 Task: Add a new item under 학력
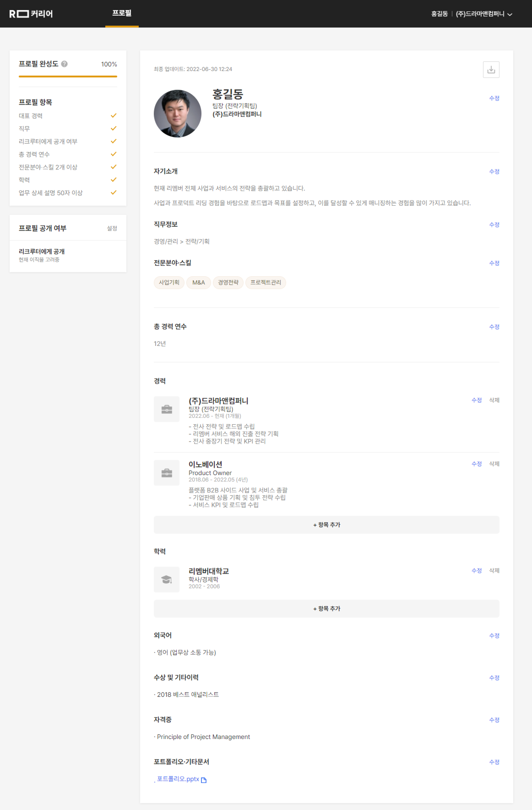point(327,609)
